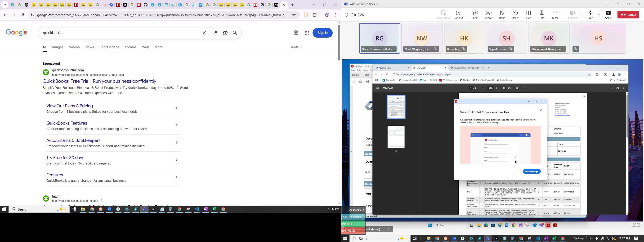Switch to Web search tab
The width and height of the screenshot is (644, 242).
146,47
